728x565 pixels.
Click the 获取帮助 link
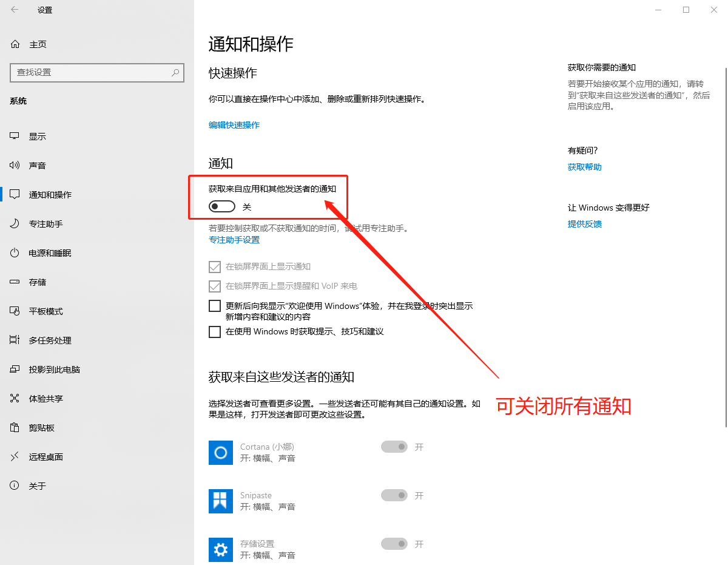tap(584, 167)
